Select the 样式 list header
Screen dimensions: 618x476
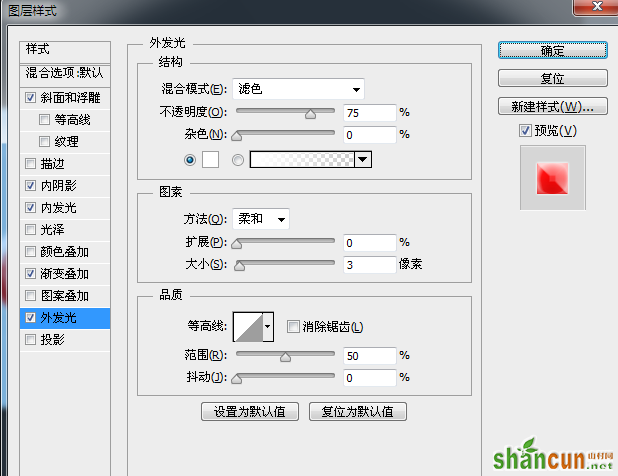point(65,51)
